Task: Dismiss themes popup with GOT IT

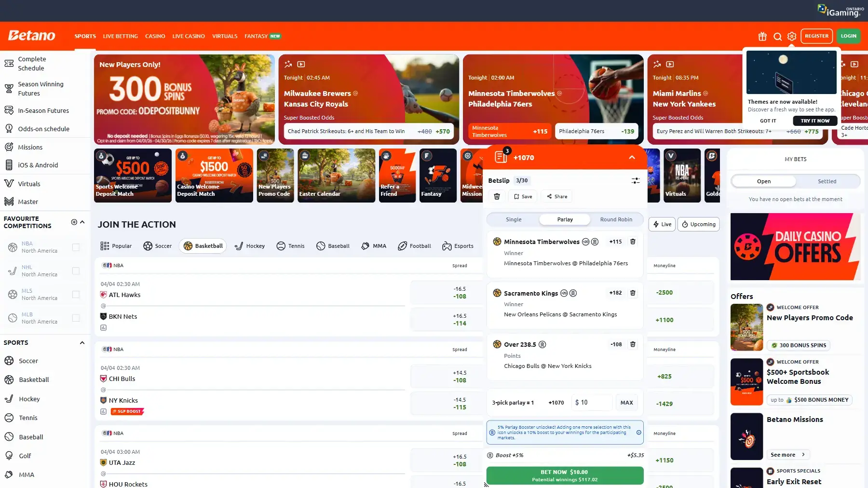Action: (x=768, y=121)
